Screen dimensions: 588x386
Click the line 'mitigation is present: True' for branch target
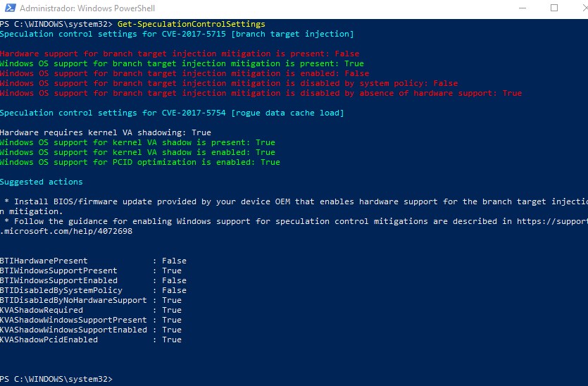click(x=182, y=63)
